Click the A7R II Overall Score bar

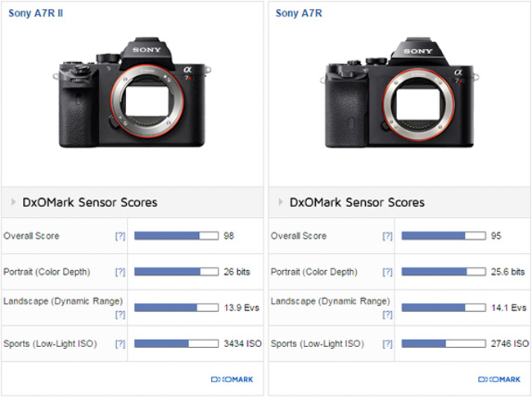(x=177, y=236)
